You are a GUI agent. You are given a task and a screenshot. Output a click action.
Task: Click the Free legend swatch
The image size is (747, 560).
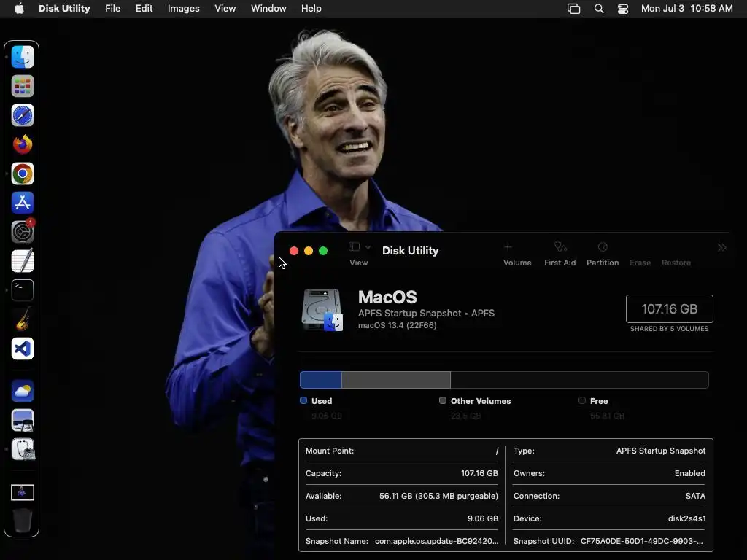pos(581,400)
